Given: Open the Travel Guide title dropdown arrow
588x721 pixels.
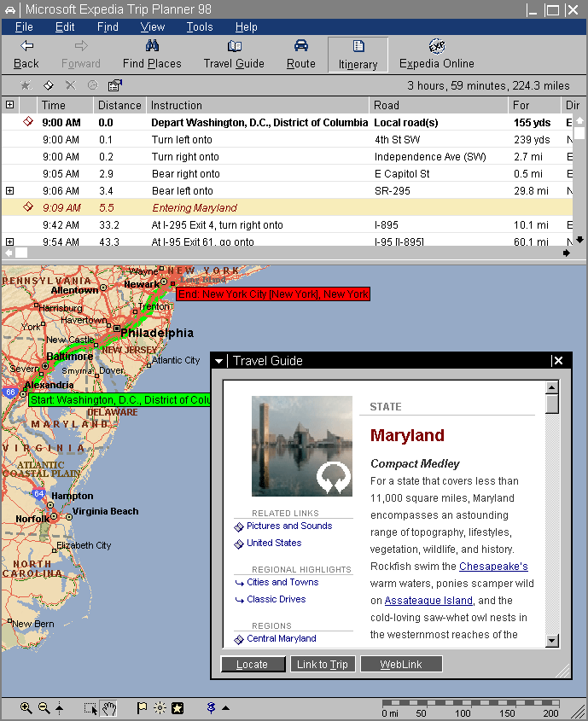Looking at the screenshot, I should coord(219,361).
